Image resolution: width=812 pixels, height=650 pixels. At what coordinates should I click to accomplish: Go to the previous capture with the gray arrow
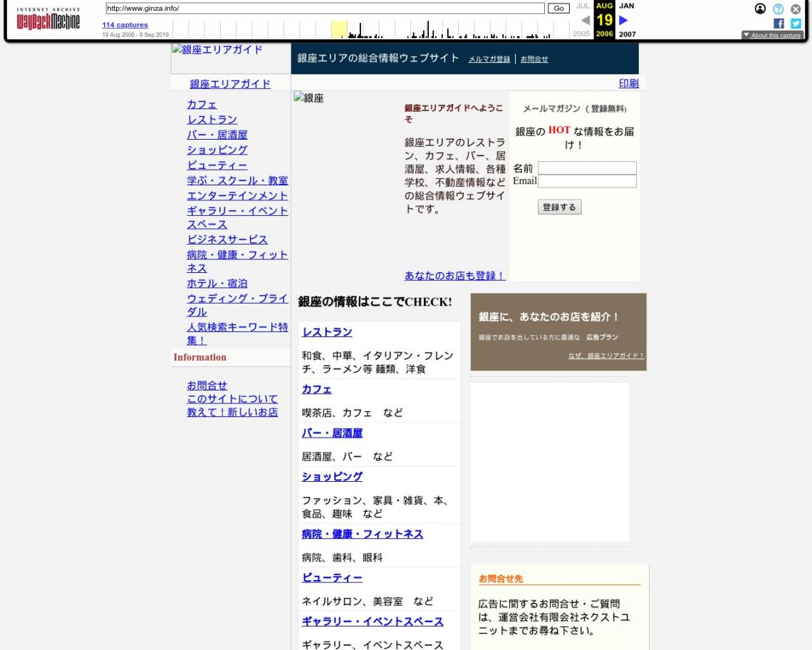[585, 20]
